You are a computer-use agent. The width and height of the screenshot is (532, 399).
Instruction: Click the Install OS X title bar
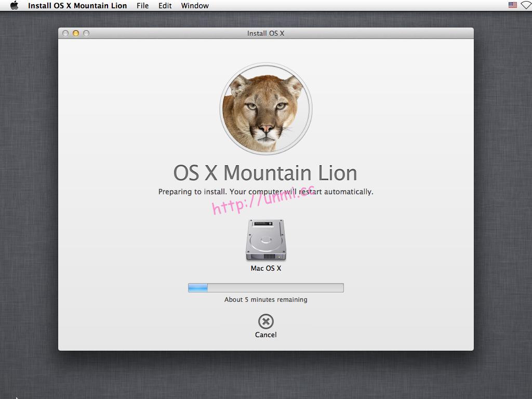coord(265,33)
